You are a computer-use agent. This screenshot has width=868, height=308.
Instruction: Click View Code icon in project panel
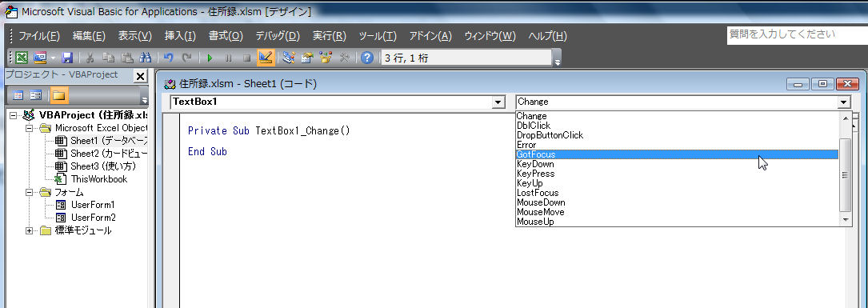point(18,95)
